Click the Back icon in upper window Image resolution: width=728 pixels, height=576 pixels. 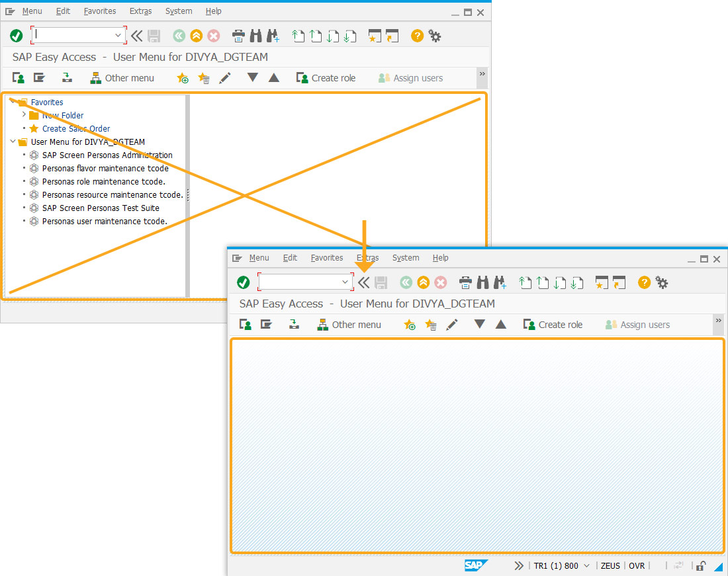click(179, 36)
